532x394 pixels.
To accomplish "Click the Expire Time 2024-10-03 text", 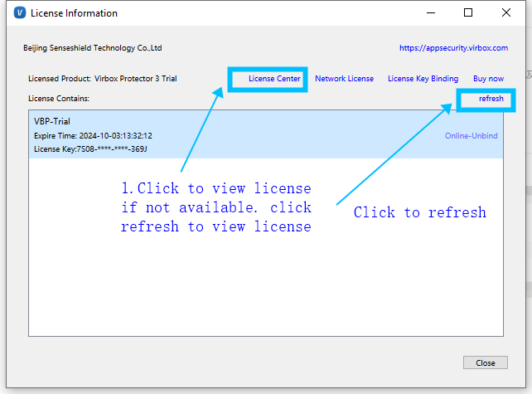I will [x=93, y=135].
